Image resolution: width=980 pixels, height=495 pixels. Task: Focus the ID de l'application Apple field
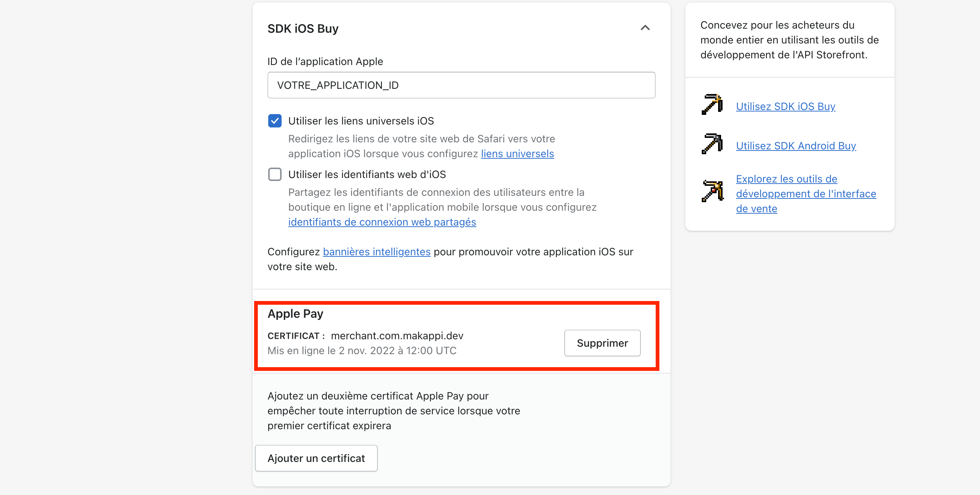point(461,85)
